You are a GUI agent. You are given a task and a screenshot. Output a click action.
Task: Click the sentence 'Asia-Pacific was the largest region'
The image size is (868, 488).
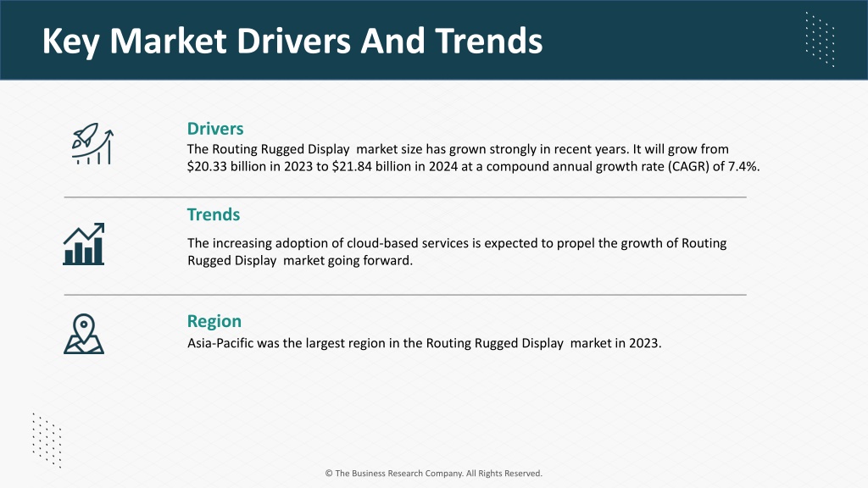[x=424, y=343]
